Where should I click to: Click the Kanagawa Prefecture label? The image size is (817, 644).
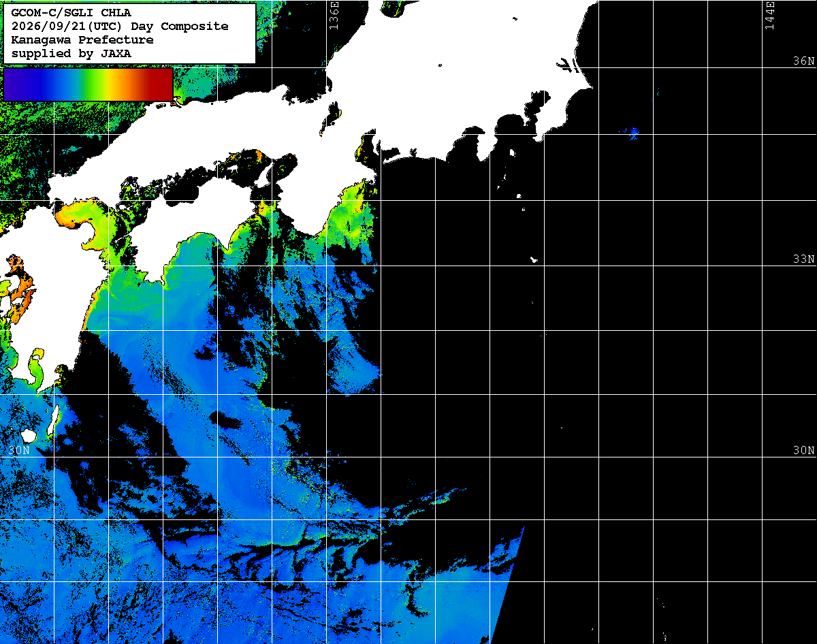tap(82, 39)
